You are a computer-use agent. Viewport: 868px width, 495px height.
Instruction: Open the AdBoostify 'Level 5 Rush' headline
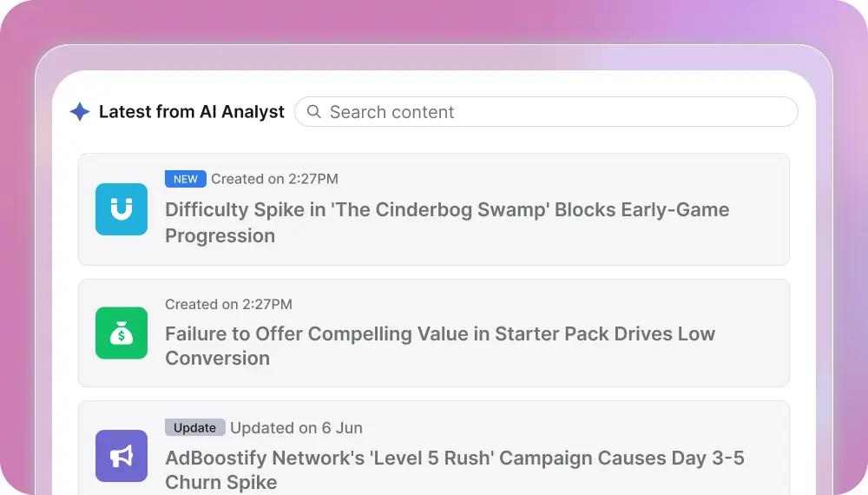coord(455,458)
